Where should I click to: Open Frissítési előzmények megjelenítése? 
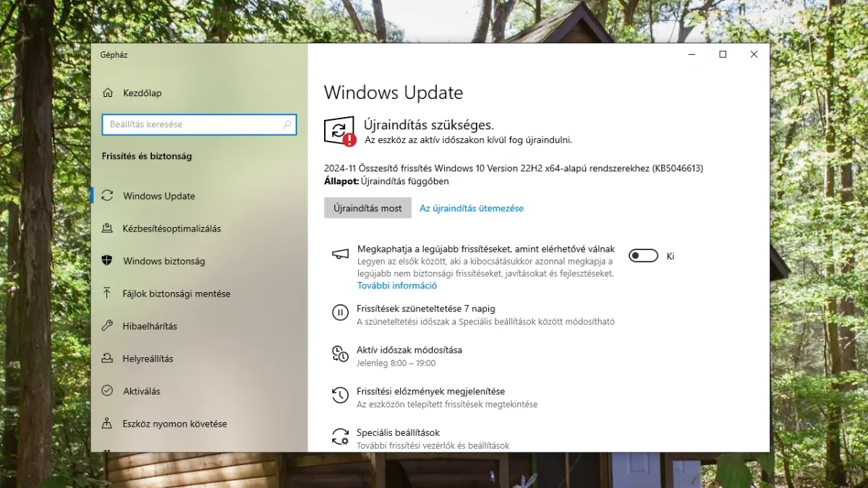(x=430, y=391)
